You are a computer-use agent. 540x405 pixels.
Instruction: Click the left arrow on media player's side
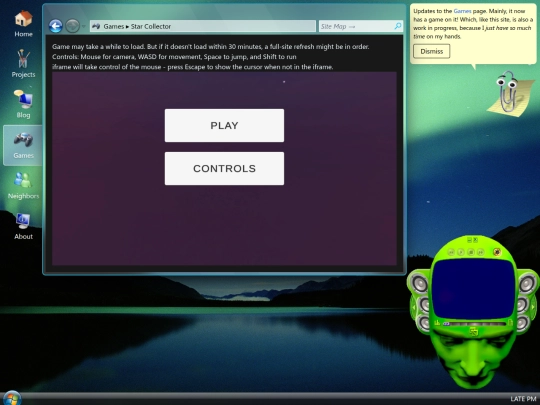pos(414,307)
